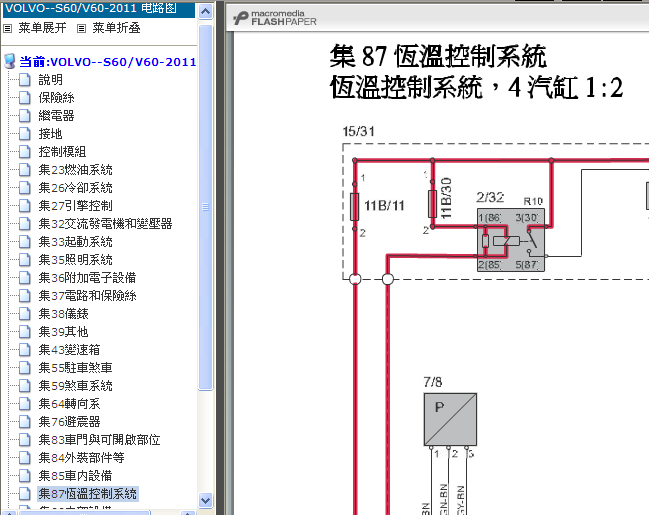Select 集85車內設備 in the tree
The image size is (649, 515).
click(x=75, y=476)
